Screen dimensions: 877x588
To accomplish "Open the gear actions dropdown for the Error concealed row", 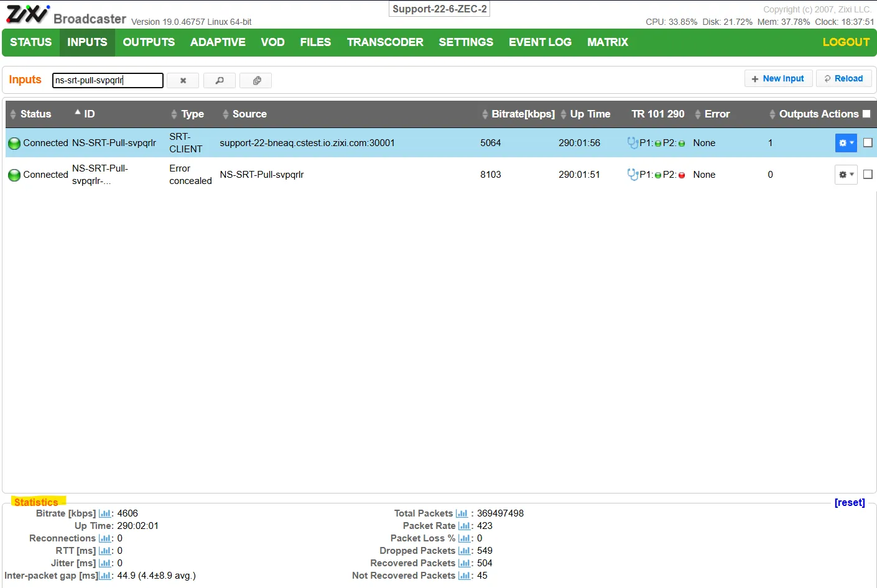I will click(x=846, y=175).
